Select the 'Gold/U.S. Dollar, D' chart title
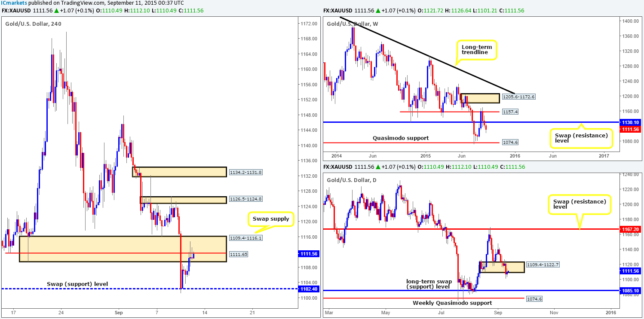 [x=352, y=180]
